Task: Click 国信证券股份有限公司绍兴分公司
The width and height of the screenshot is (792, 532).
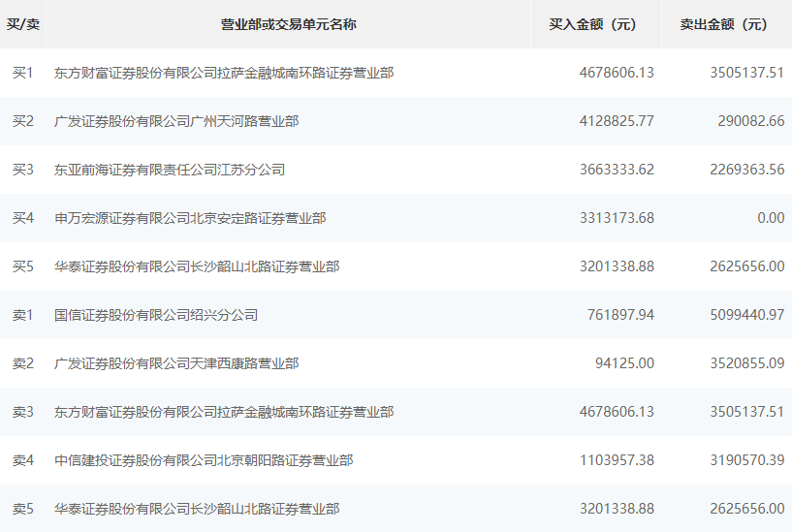Action: [156, 315]
